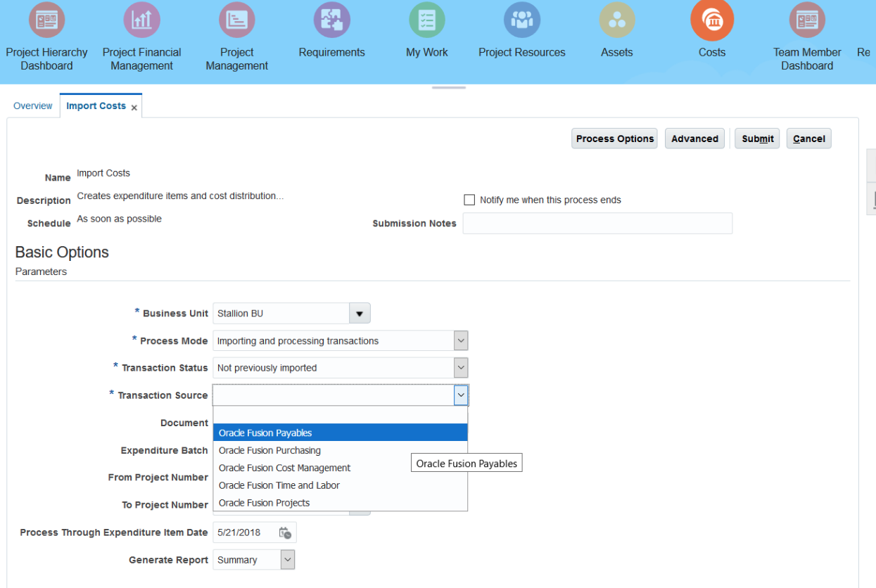This screenshot has width=876, height=588.
Task: Click the Project Resources label
Action: [x=522, y=52]
